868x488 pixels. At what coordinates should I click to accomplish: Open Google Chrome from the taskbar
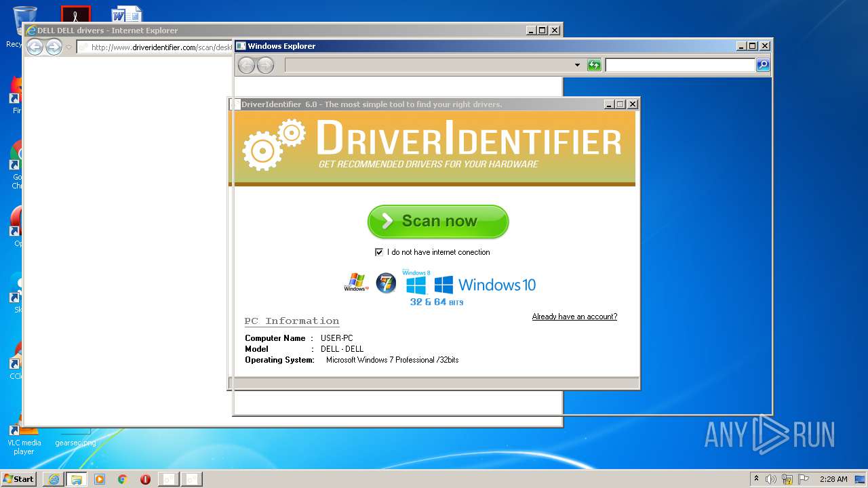[122, 479]
